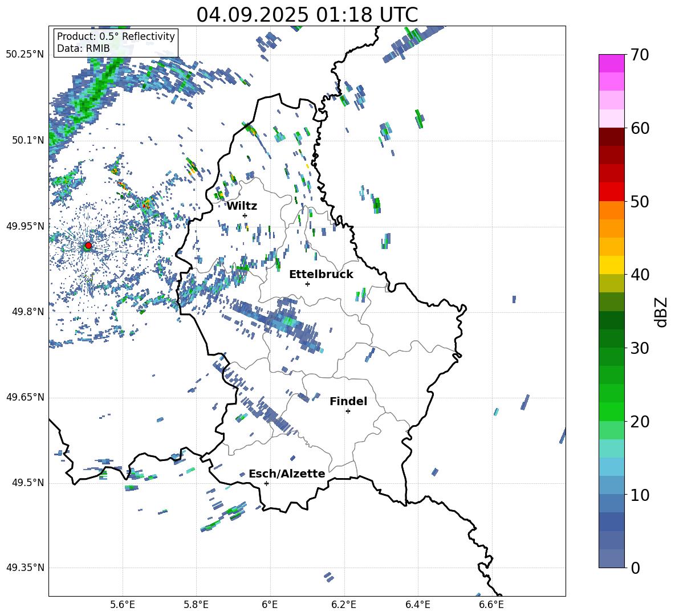Click the colorbar tick label 20
Image resolution: width=675 pixels, height=616 pixels.
pyautogui.click(x=640, y=422)
